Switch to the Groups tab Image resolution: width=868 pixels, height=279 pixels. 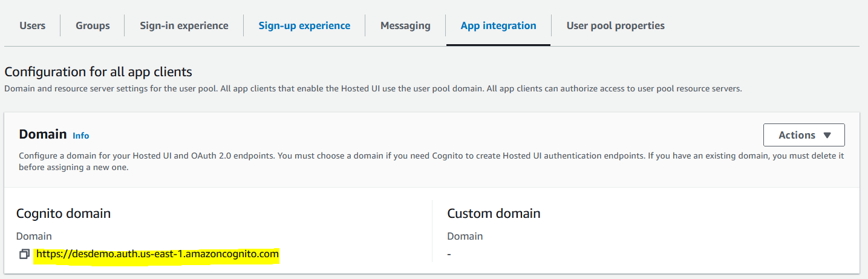coord(93,25)
